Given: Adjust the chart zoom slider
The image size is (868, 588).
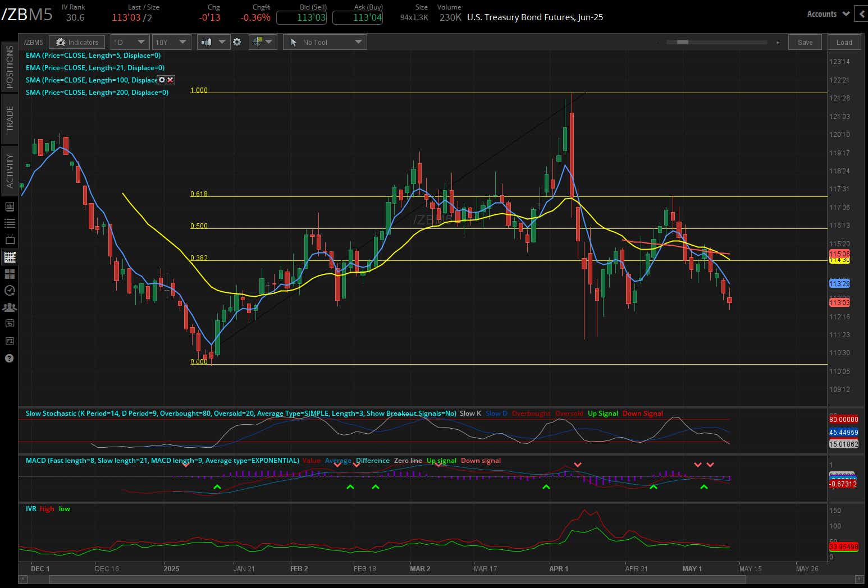Looking at the screenshot, I should pos(683,42).
